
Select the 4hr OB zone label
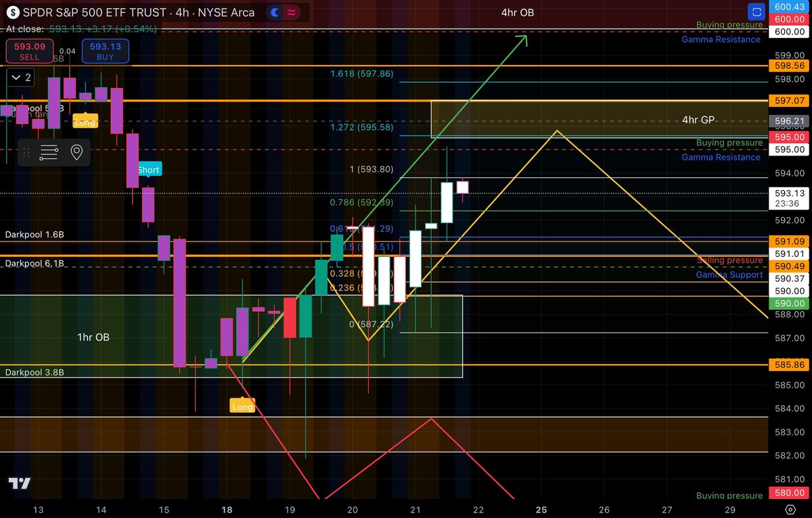(518, 12)
